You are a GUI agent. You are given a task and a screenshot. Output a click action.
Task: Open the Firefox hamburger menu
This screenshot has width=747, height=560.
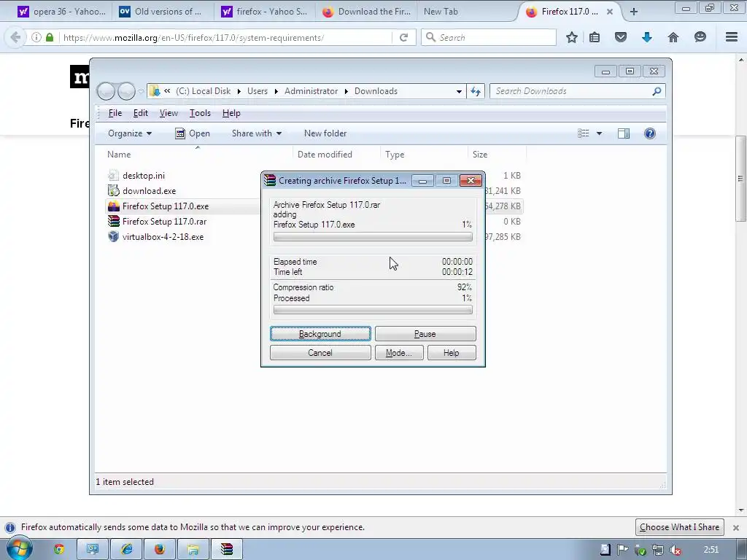point(732,37)
